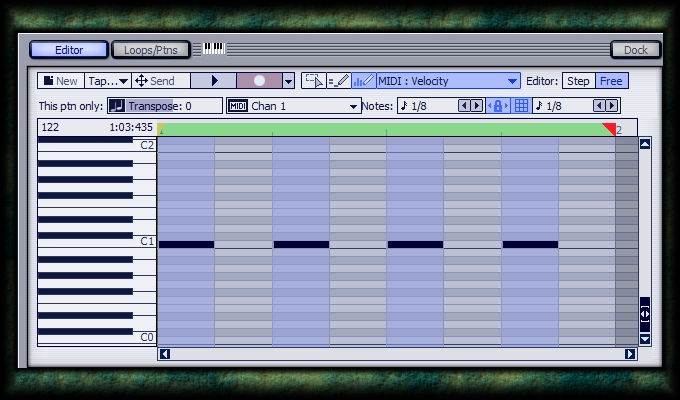
Task: Switch editor to Free mode
Action: [611, 81]
